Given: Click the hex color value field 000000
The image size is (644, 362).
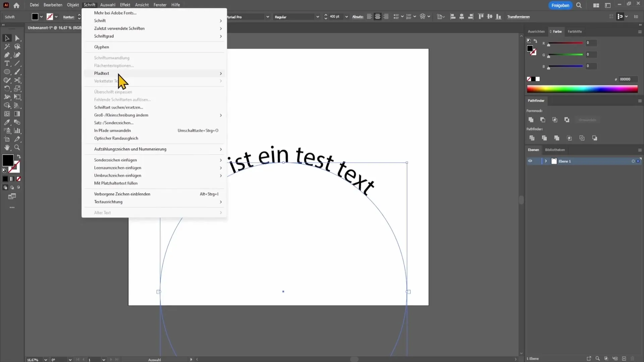Looking at the screenshot, I should coord(627,79).
